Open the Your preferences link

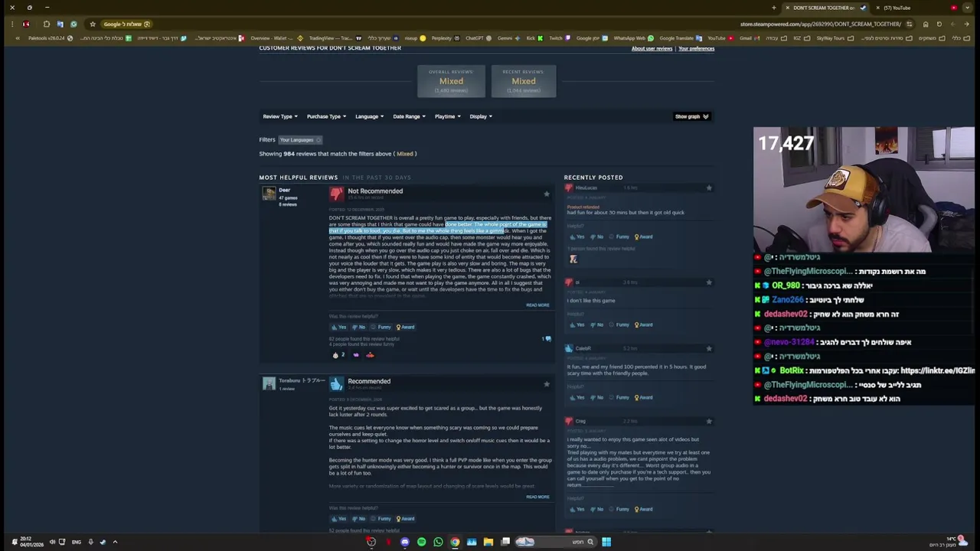pos(696,49)
